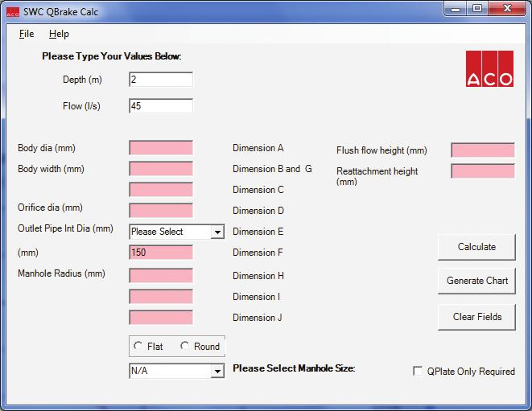Click the ACO title bar app icon
The width and height of the screenshot is (532, 411).
coord(13,12)
